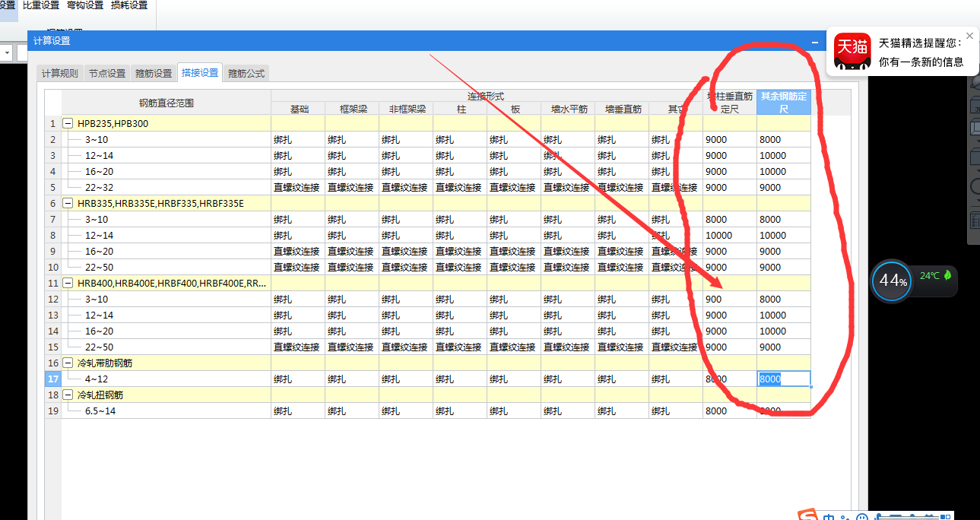
Task: Click the 其余钢筋定尺 8000 cell in row 2
Action: [784, 140]
